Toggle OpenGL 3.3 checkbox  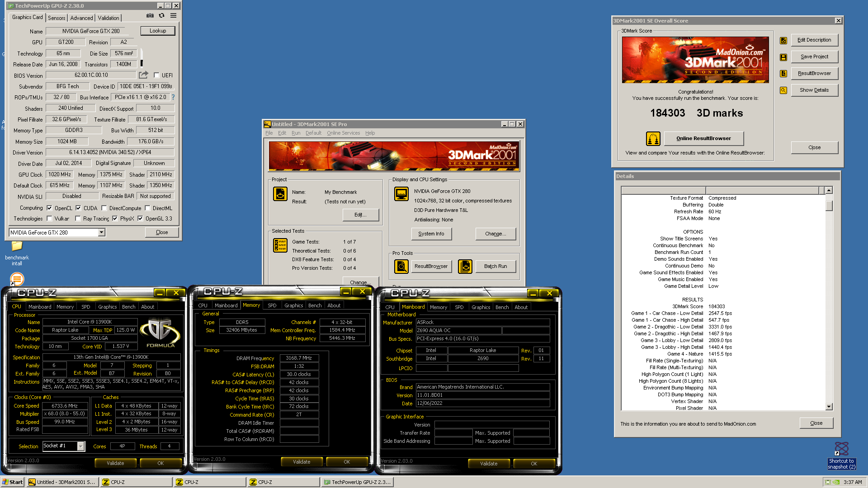click(141, 219)
